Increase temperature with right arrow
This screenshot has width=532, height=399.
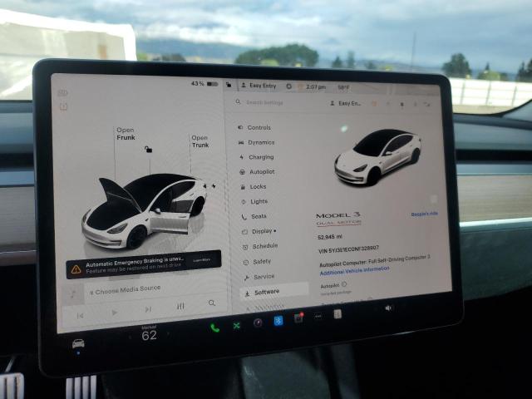click(x=169, y=334)
